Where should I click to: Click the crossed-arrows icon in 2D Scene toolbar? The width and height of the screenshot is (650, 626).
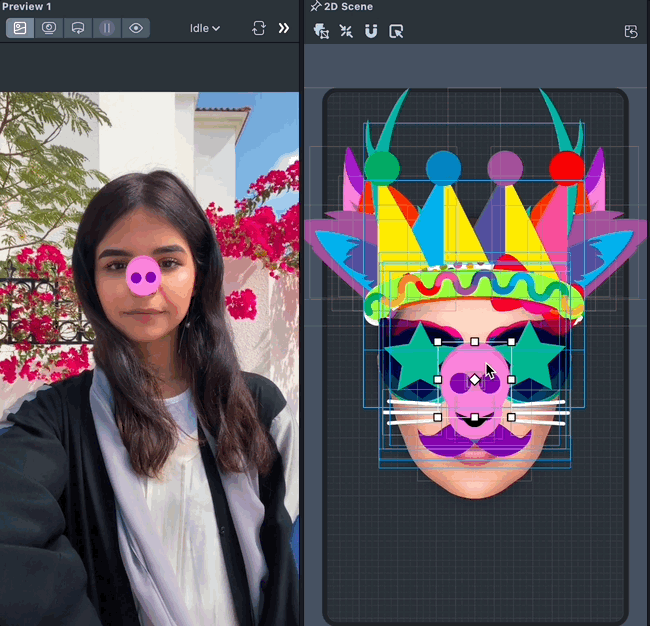click(x=346, y=31)
